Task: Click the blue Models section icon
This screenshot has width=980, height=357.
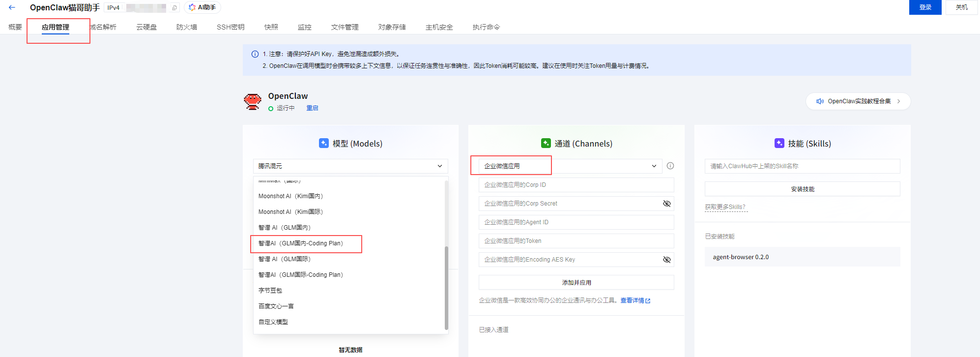Action: (323, 143)
